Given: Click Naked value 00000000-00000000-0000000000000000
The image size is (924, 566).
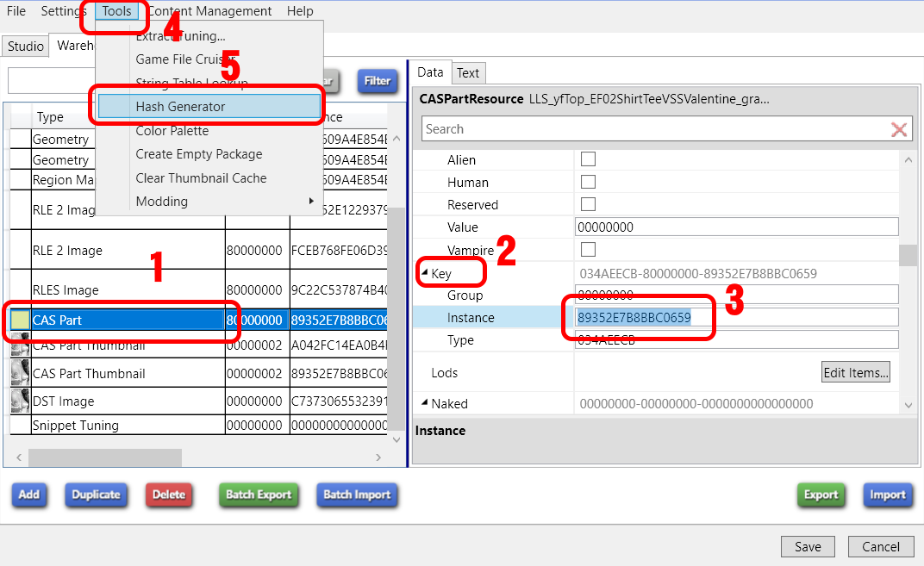Looking at the screenshot, I should (x=696, y=403).
